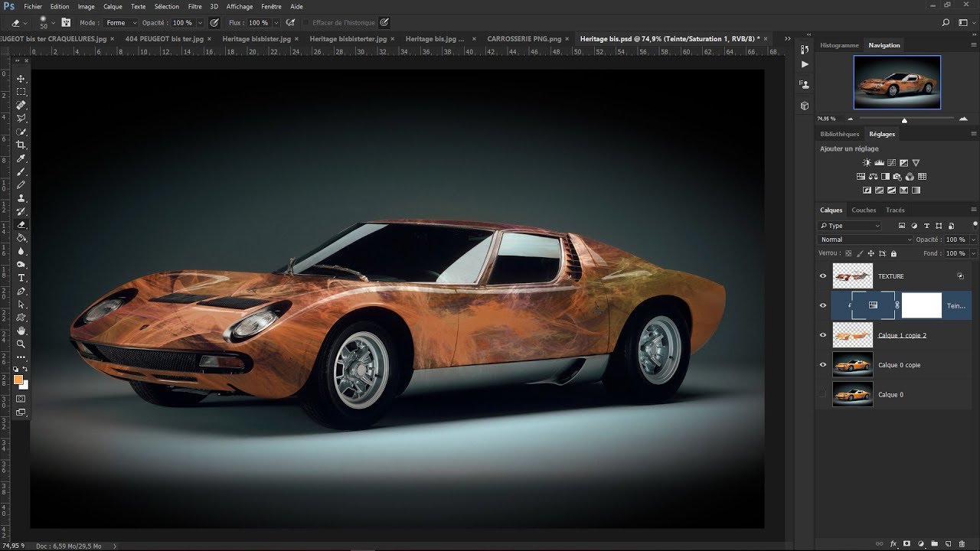Open the Fichier menu
The image size is (980, 551).
click(x=33, y=6)
